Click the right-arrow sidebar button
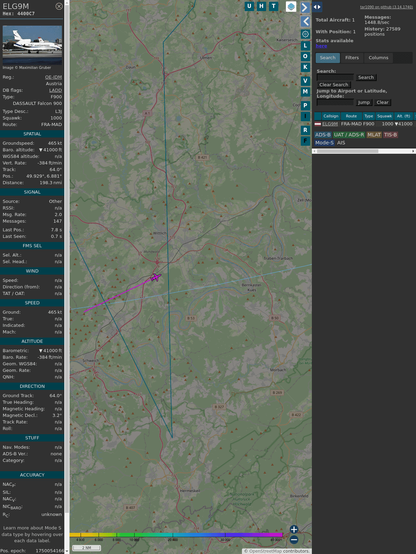Viewport: 416px width, 554px height. click(x=305, y=7)
